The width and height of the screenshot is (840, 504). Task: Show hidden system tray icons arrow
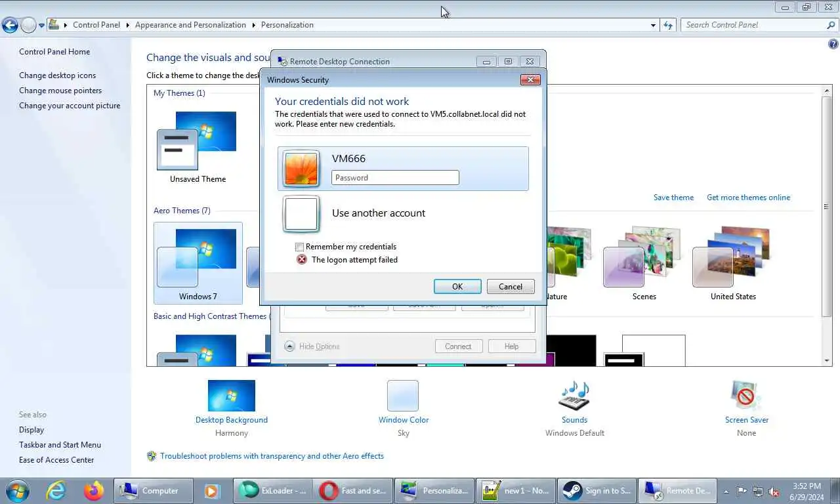726,491
